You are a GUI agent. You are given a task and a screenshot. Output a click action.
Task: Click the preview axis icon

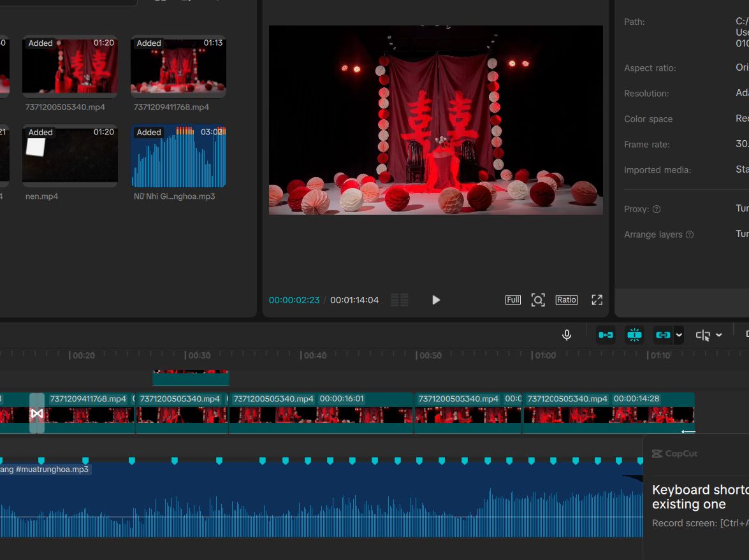pyautogui.click(x=702, y=335)
